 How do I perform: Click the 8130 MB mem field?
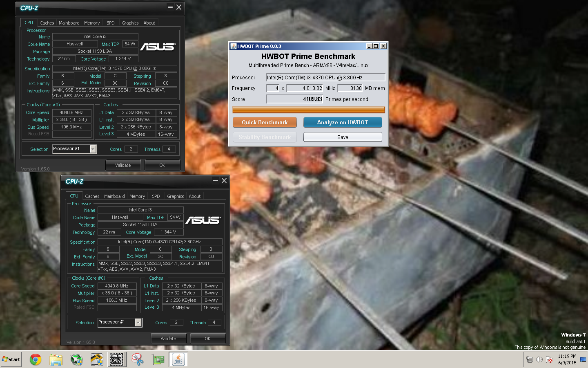[350, 88]
